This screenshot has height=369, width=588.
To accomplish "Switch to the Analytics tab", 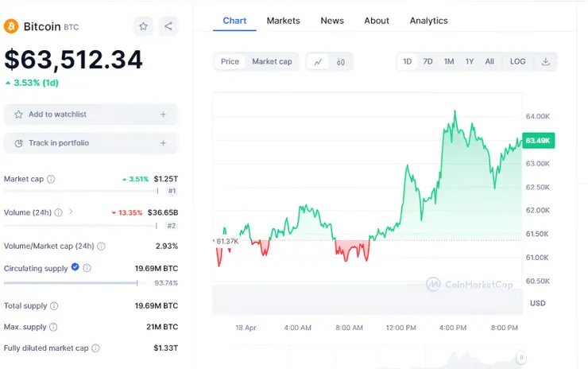I will tap(428, 21).
